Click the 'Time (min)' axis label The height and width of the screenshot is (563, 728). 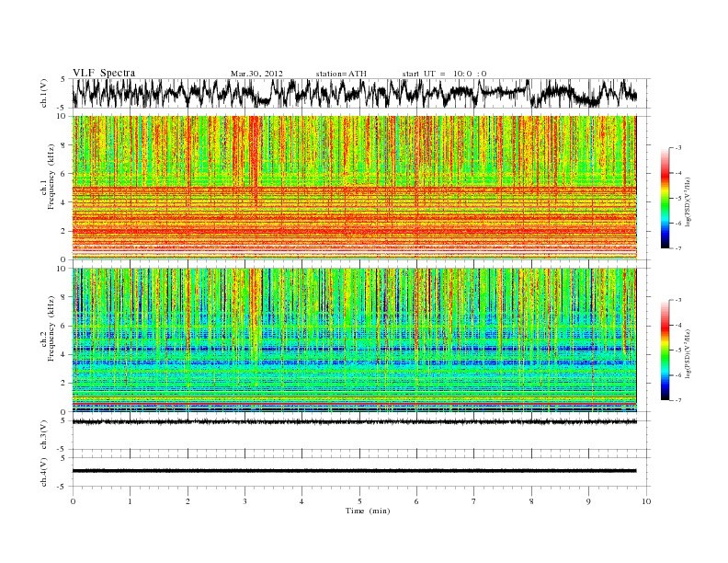(x=368, y=511)
